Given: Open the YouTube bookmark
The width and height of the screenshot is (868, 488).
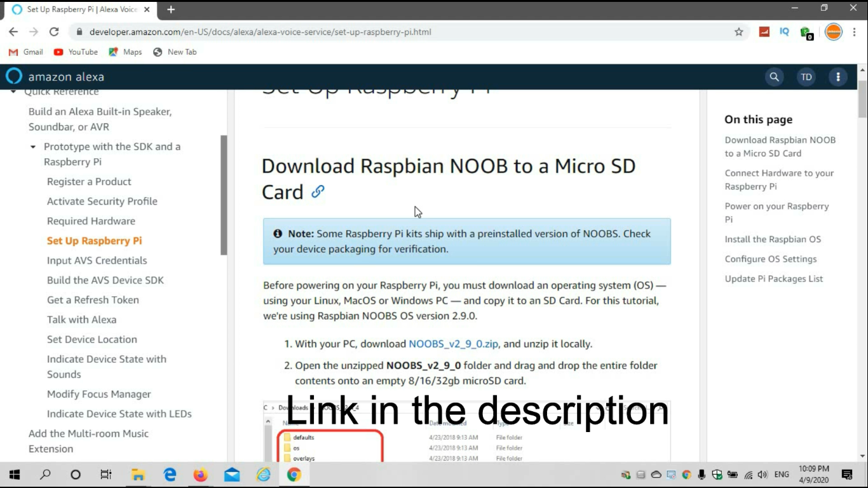Looking at the screenshot, I should (x=76, y=52).
